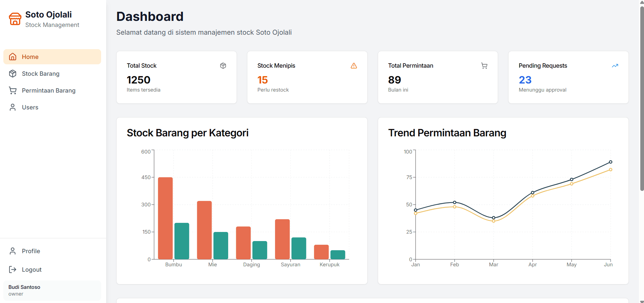Click the Soto Ojolali store logo icon
This screenshot has height=303, width=644.
pos(15,19)
